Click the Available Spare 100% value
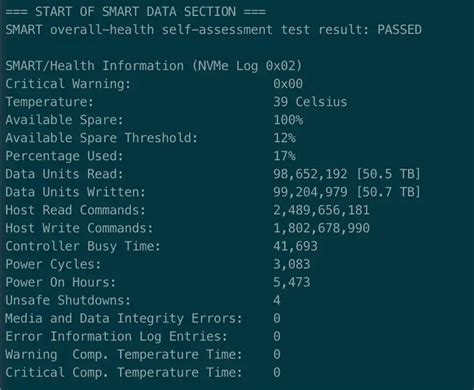This screenshot has width=474, height=390. [288, 120]
